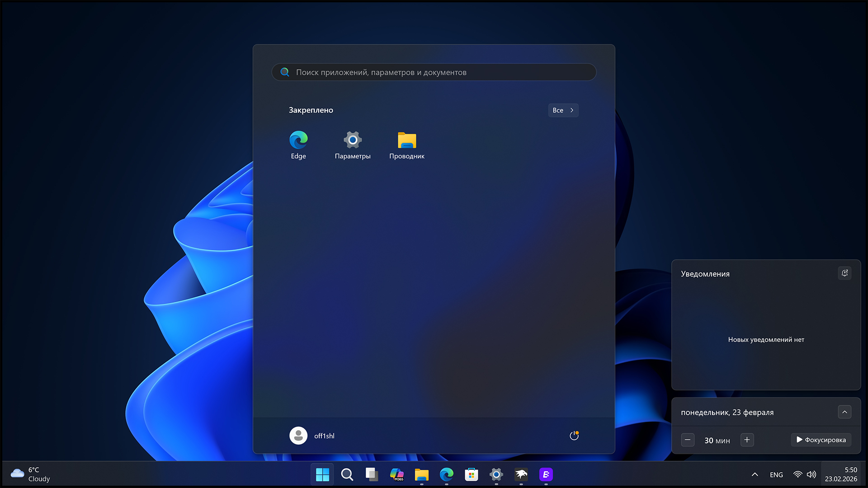Click the power button in Start menu
868x488 pixels.
click(574, 436)
